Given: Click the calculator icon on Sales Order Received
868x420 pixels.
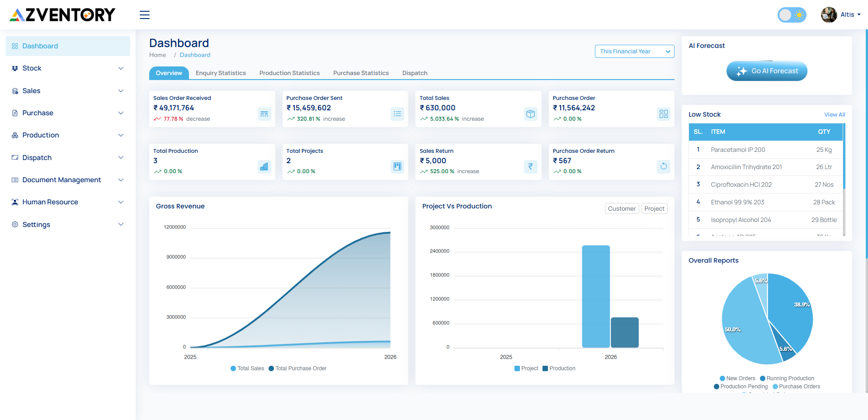Looking at the screenshot, I should coord(264,114).
